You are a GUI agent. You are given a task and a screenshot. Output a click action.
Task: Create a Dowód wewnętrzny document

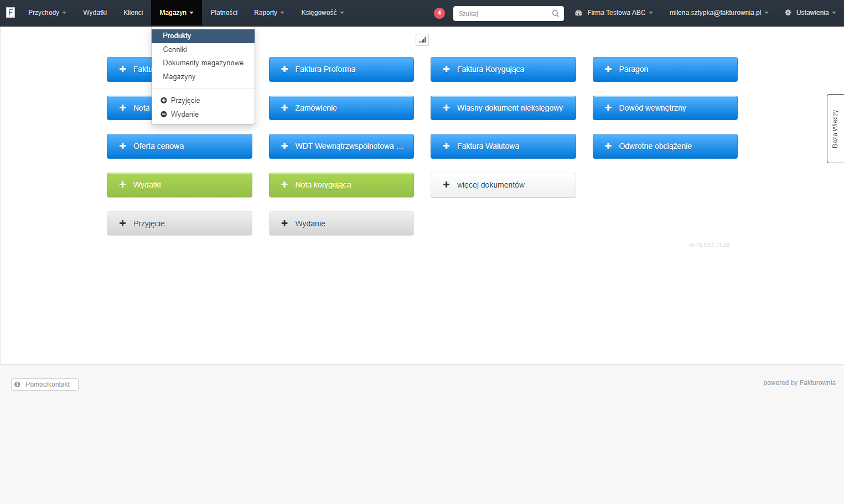665,108
